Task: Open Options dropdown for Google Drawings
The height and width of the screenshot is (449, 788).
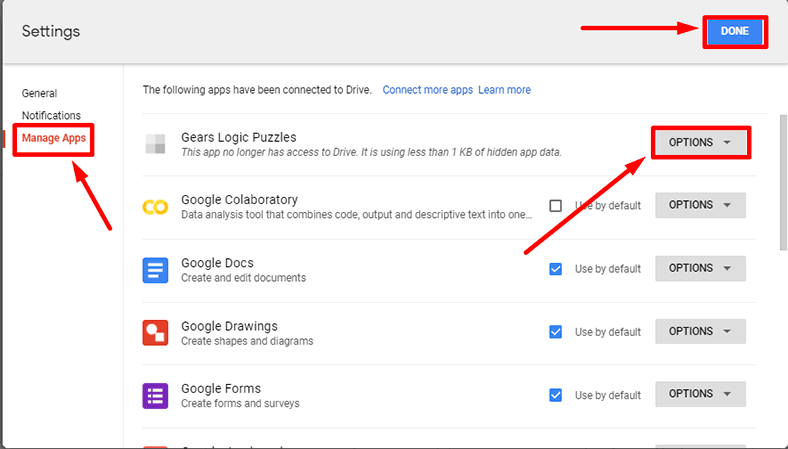Action: [x=701, y=331]
